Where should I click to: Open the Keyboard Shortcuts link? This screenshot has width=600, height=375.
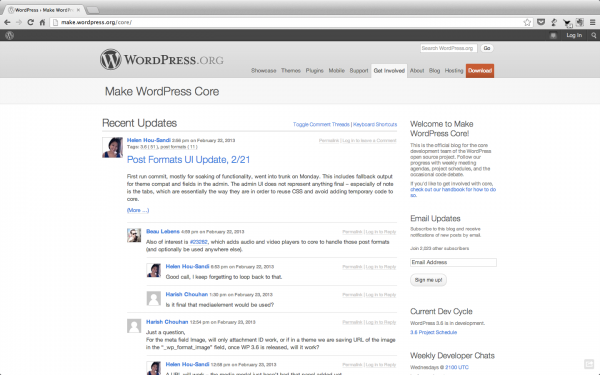click(x=375, y=124)
